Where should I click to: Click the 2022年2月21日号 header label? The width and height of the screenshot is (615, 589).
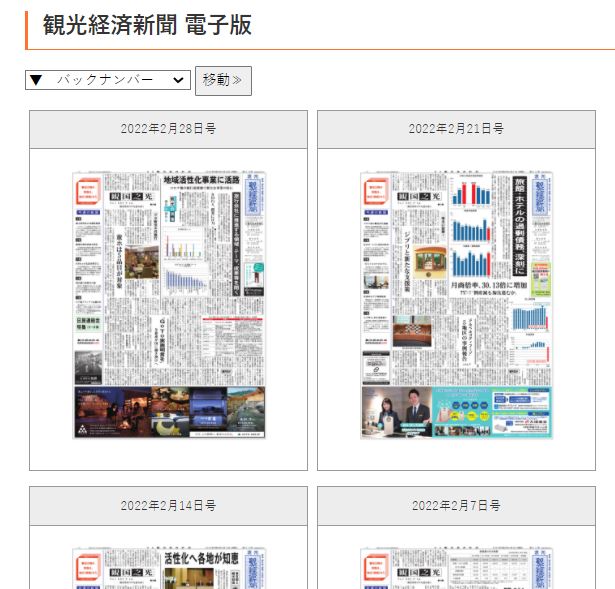(x=456, y=129)
